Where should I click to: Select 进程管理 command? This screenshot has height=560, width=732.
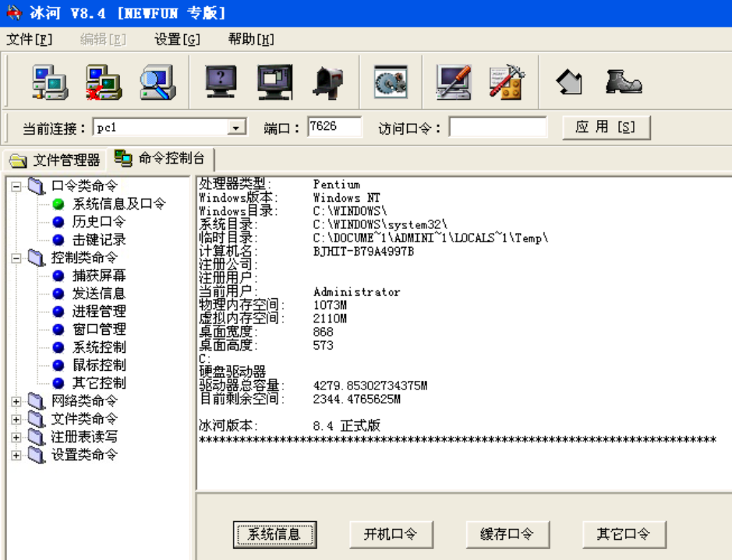point(99,311)
